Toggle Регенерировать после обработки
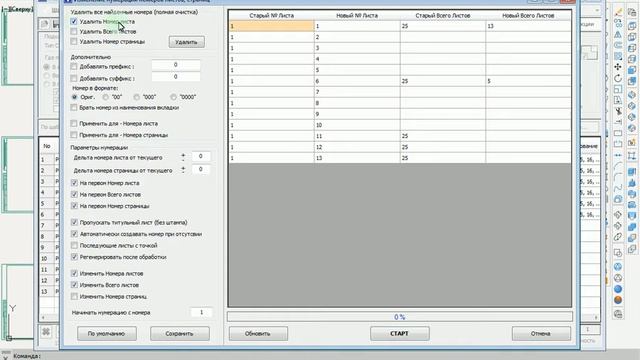 [74, 257]
